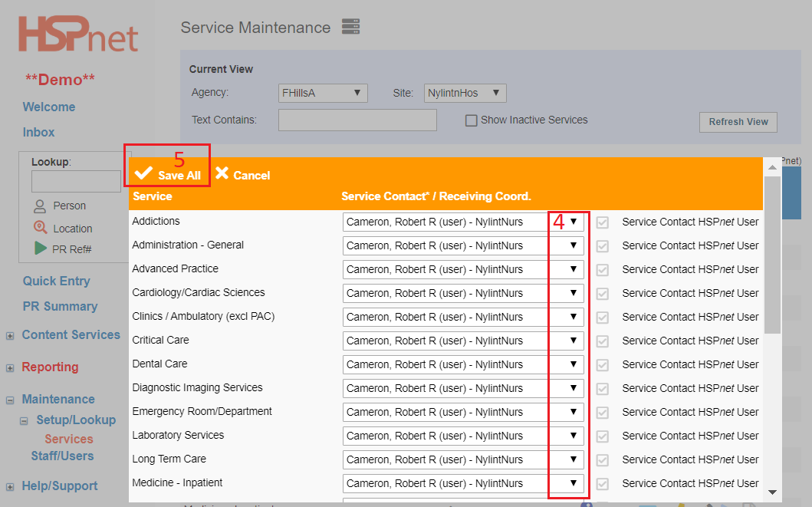
Task: Open the Help/Support menu
Action: coord(60,486)
